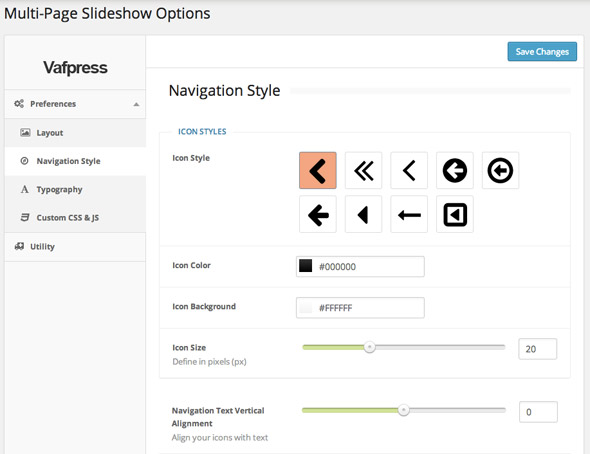
Task: Select the square caret left icon style
Action: (455, 214)
